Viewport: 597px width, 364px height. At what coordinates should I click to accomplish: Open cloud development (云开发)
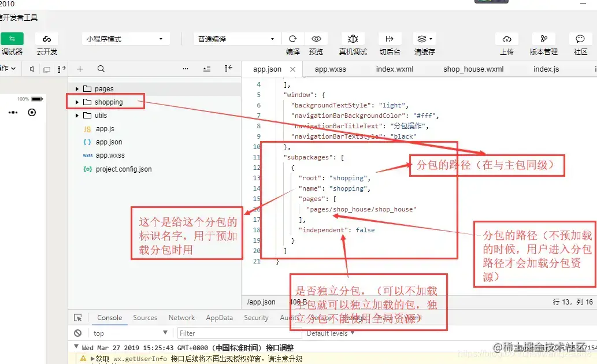click(47, 39)
